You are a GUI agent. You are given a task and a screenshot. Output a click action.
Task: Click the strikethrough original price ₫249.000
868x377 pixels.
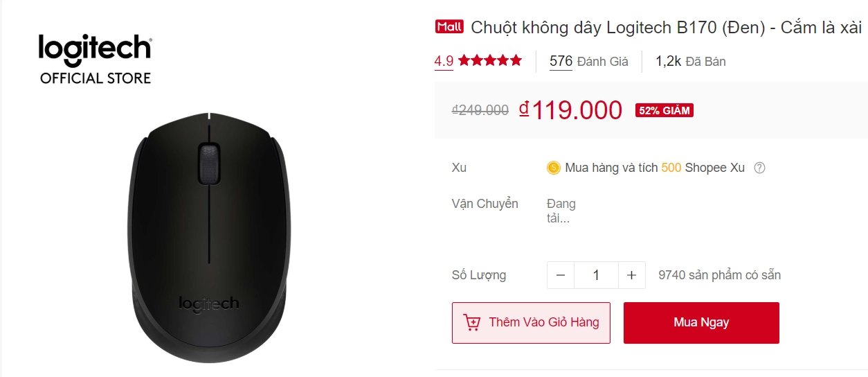pos(480,109)
